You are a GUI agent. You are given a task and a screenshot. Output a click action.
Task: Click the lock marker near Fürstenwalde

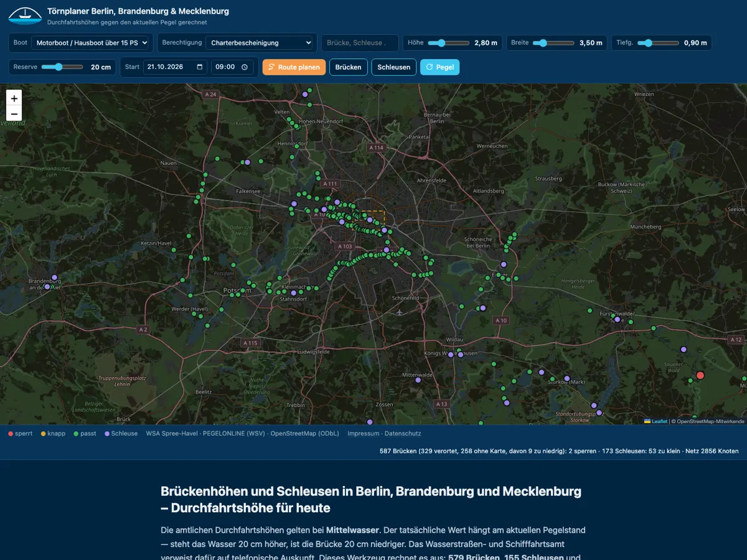(x=617, y=319)
